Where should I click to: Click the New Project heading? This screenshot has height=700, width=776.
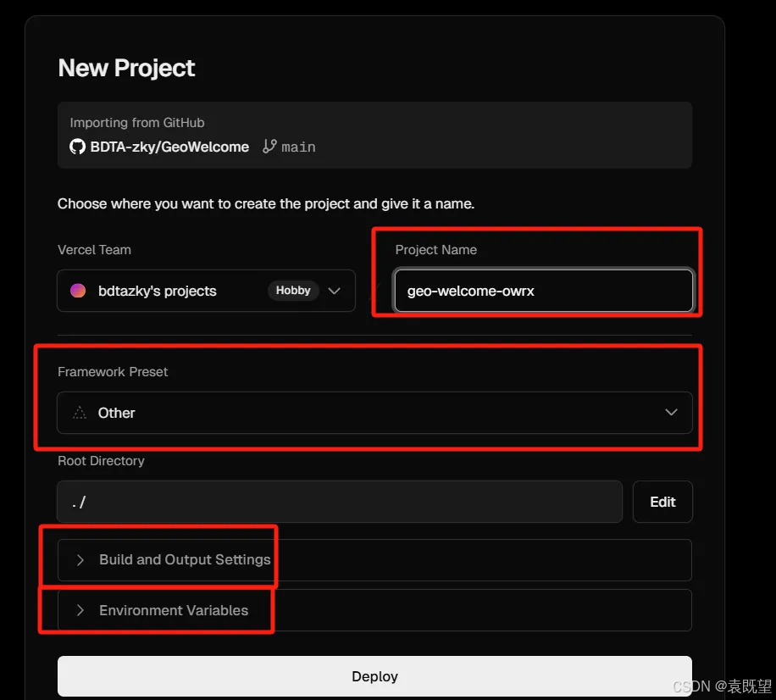127,68
